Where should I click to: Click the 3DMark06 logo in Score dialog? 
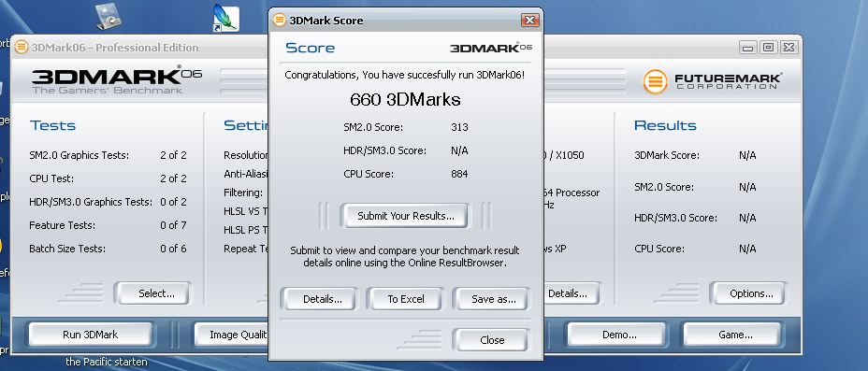tap(490, 48)
